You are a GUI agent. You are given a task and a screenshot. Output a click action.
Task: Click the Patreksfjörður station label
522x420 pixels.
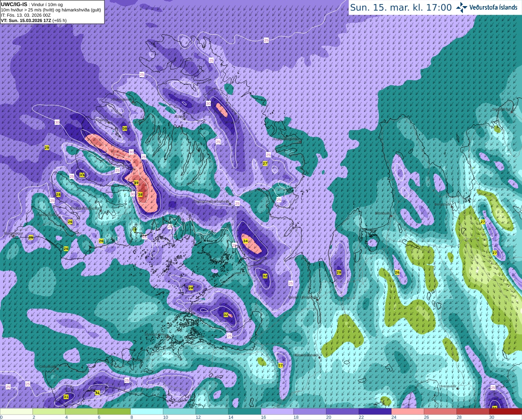[x=48, y=214]
